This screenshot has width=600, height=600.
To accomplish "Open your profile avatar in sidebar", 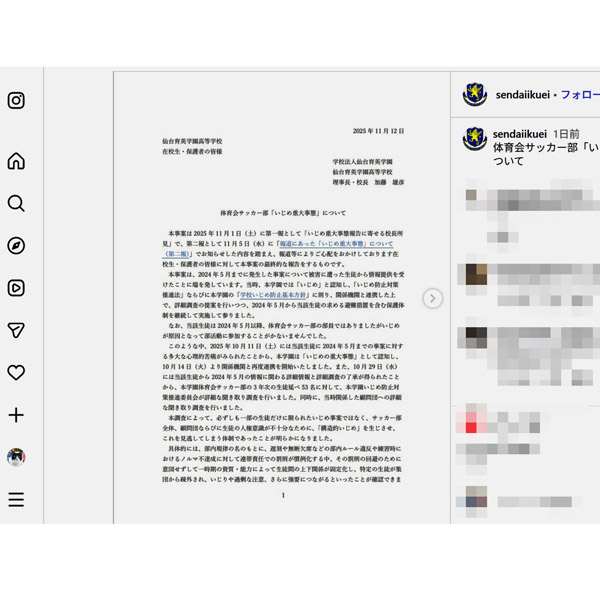I will 16,457.
